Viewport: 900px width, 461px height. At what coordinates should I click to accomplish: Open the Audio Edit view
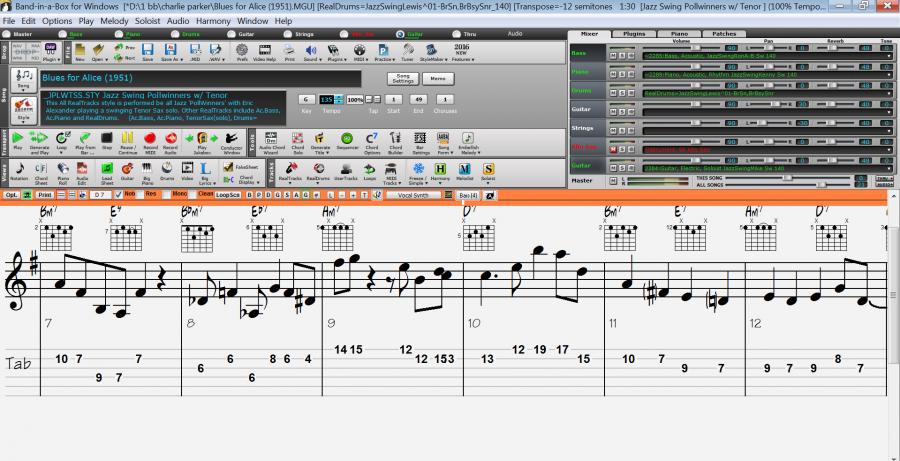[82, 172]
